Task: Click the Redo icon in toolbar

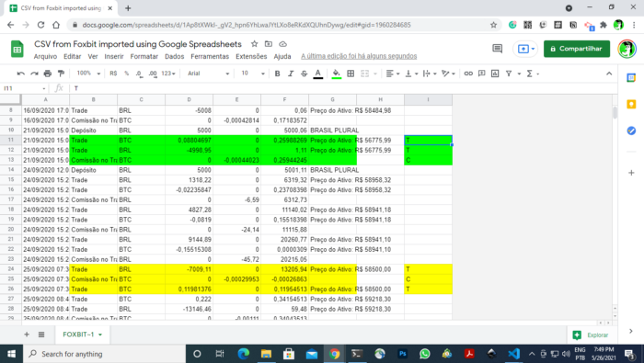Action: coord(34,74)
